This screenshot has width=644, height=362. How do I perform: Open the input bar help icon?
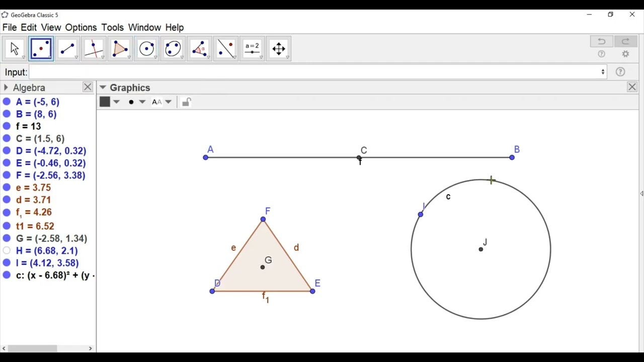620,72
